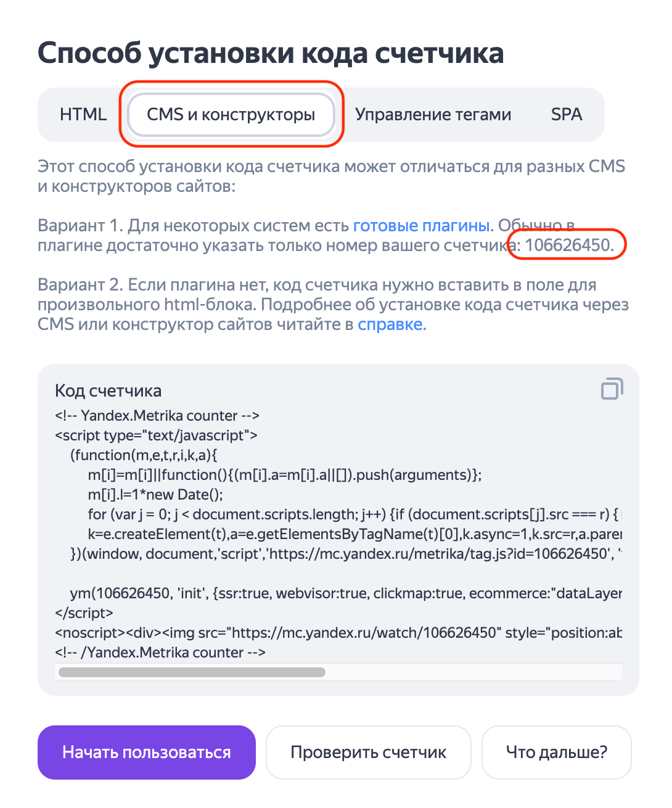Open the Управление тегами tab
This screenshot has height=808, width=672.
[433, 115]
